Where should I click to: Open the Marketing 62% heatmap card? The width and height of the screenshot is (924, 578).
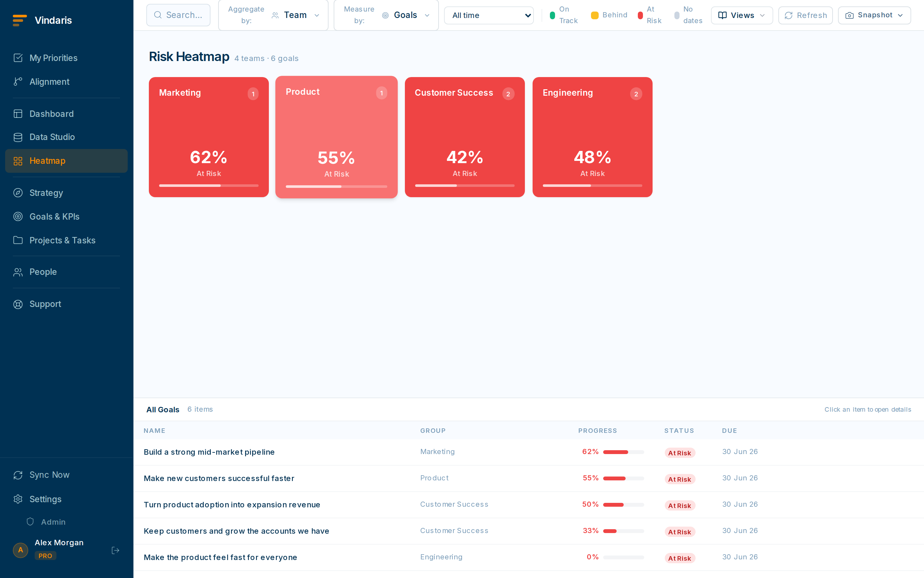(x=209, y=137)
